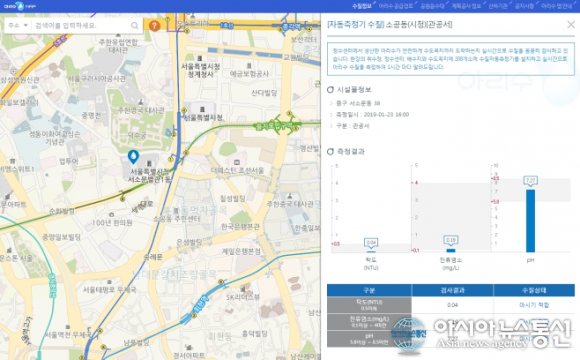Click the 웨스틴 조선서울 hotel icon
This screenshot has width=580, height=360.
tap(237, 162)
